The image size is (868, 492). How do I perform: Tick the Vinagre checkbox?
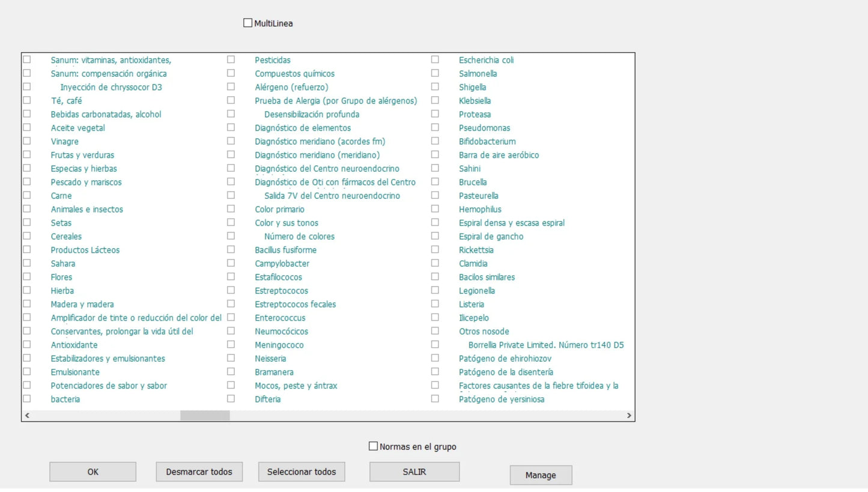pos(27,141)
